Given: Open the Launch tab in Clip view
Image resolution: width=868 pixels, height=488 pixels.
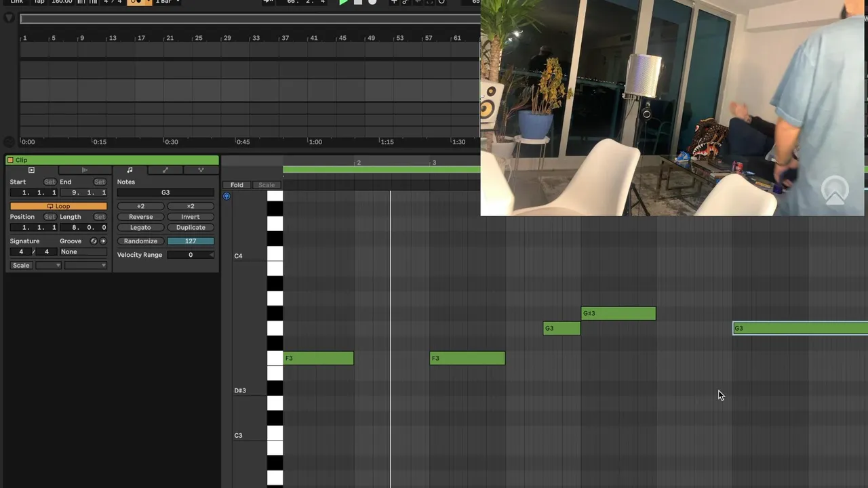Looking at the screenshot, I should (x=84, y=170).
